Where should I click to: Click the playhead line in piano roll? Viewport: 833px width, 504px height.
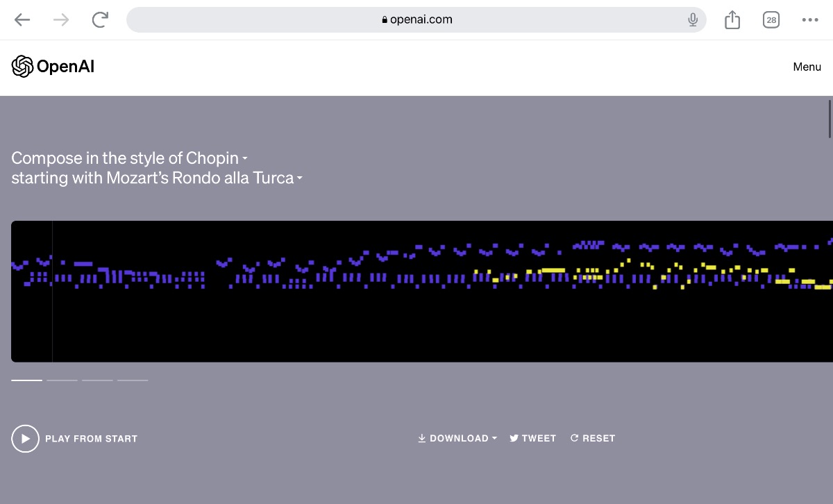(x=52, y=292)
